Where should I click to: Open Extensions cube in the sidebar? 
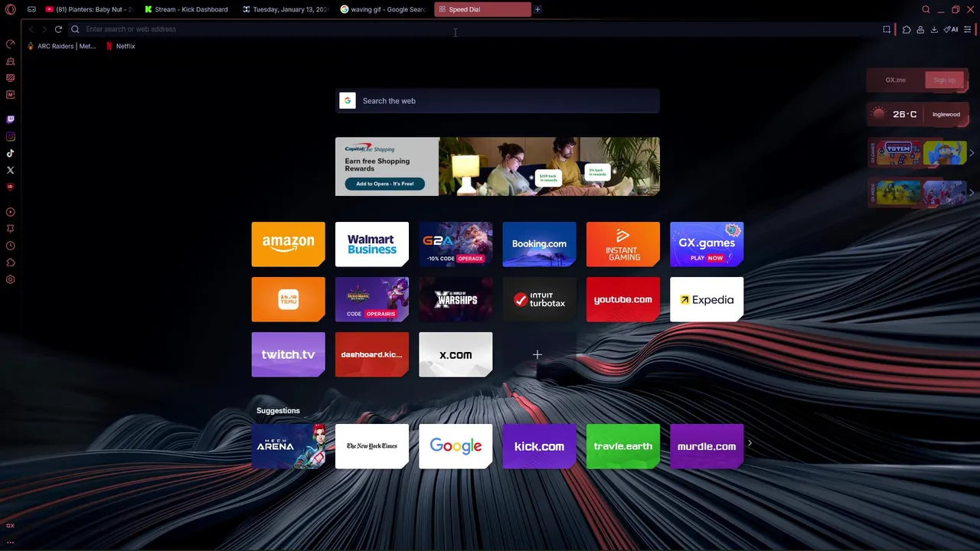[x=11, y=262]
